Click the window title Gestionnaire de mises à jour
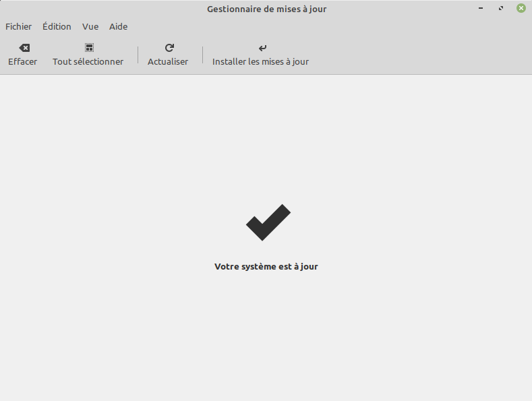The width and height of the screenshot is (532, 401). click(x=266, y=9)
